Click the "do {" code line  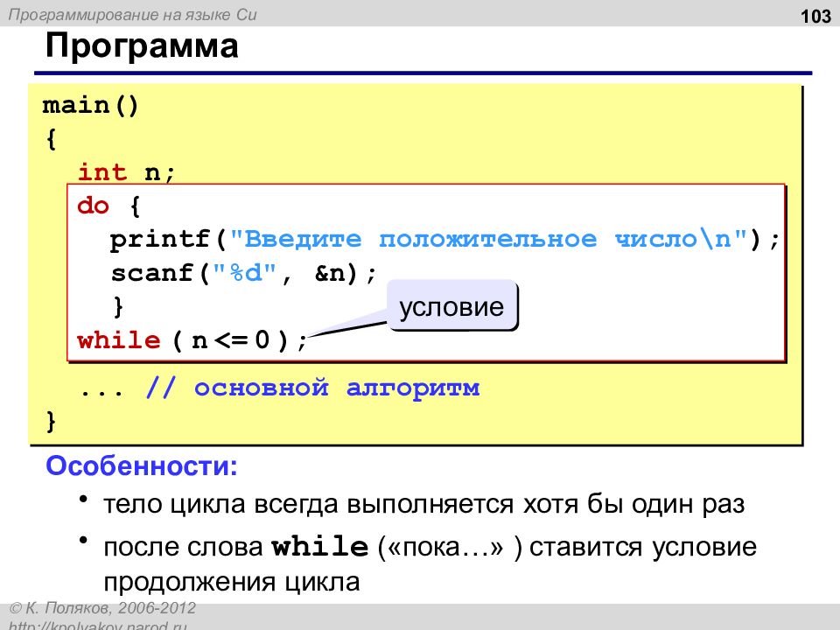pos(109,206)
